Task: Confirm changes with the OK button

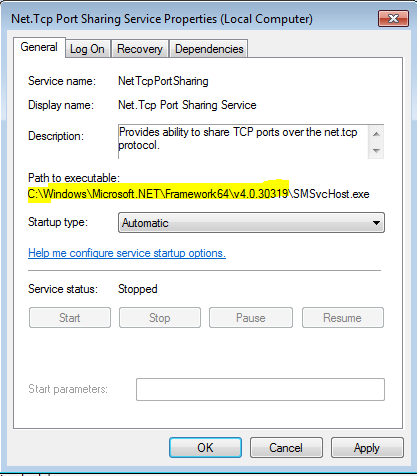Action: pos(205,448)
